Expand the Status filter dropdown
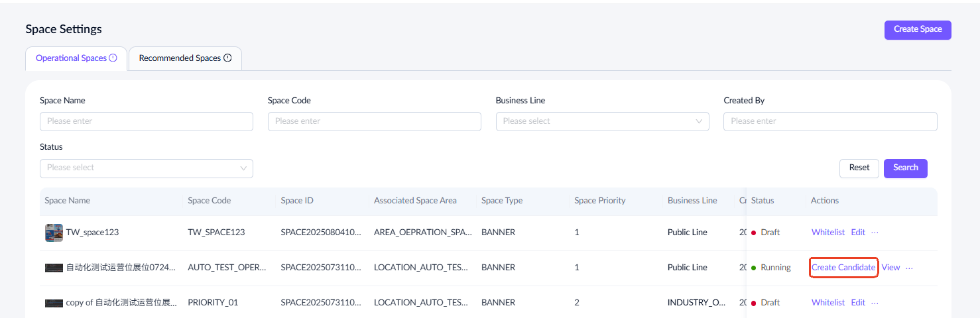This screenshot has width=980, height=318. [x=146, y=168]
